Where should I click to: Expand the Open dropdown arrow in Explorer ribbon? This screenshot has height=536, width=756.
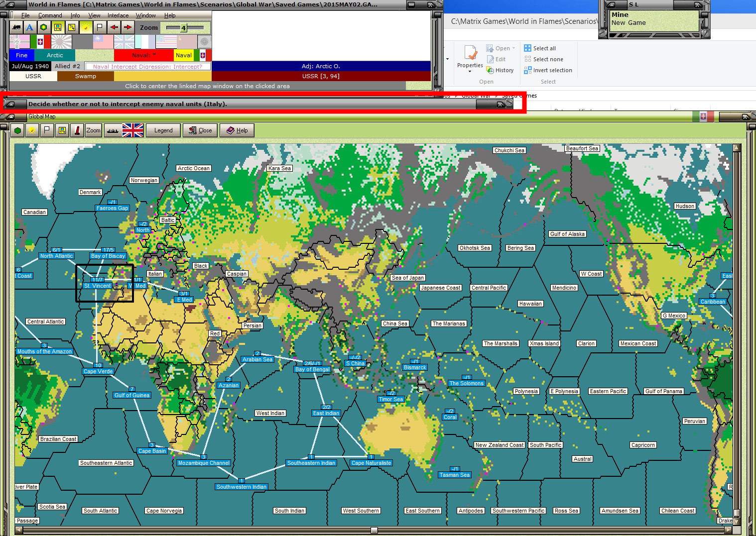click(x=513, y=48)
